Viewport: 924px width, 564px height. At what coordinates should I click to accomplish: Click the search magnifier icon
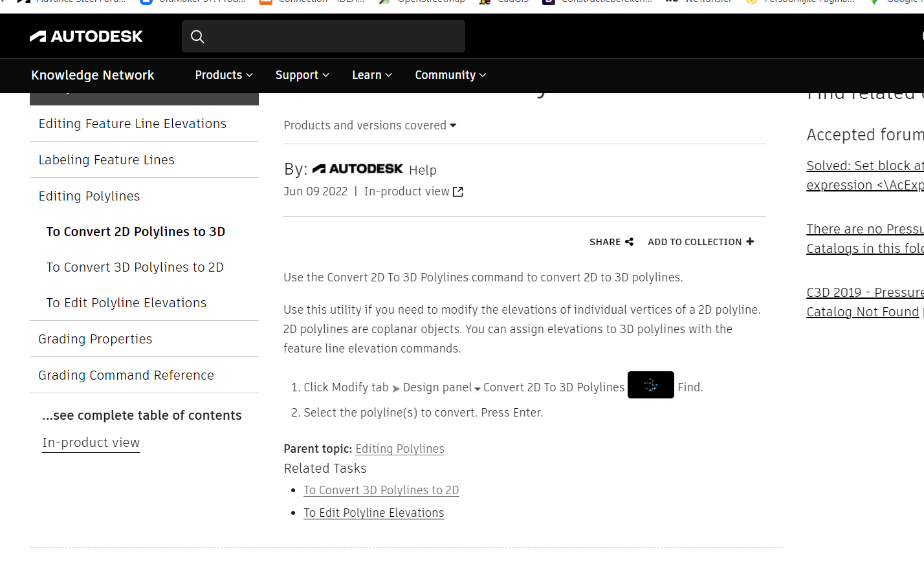click(197, 37)
